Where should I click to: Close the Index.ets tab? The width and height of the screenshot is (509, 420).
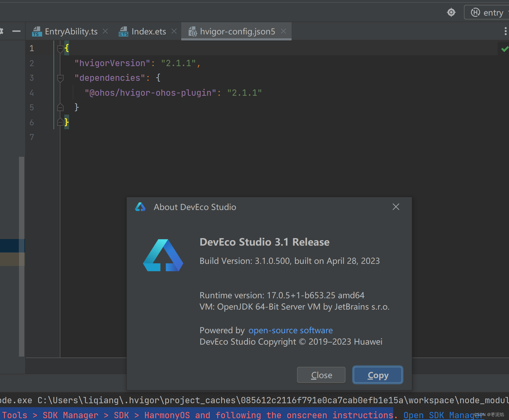click(174, 31)
